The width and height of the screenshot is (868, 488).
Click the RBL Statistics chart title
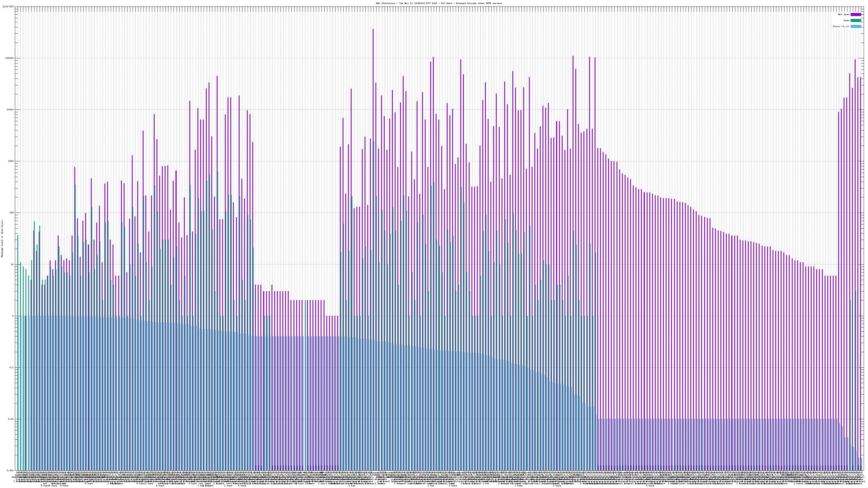[x=439, y=3]
